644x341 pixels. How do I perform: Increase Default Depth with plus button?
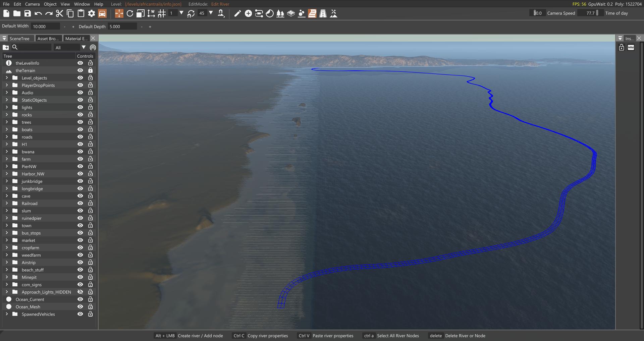pyautogui.click(x=150, y=26)
